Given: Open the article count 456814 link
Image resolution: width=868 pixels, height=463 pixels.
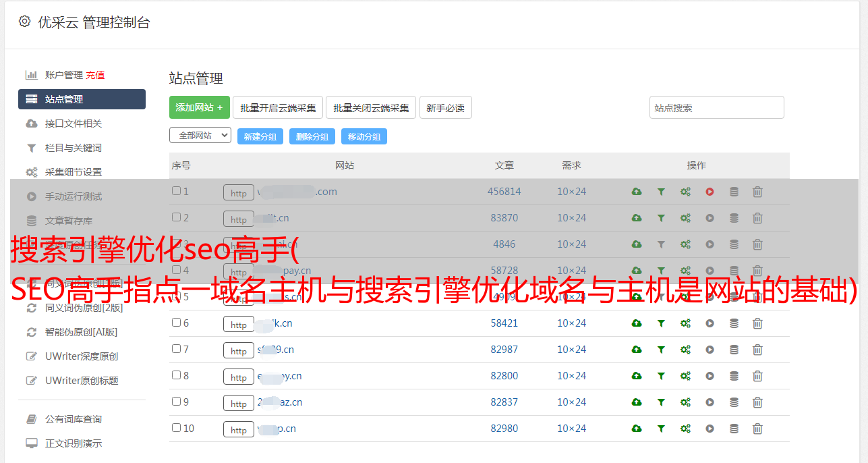Looking at the screenshot, I should pyautogui.click(x=504, y=192).
